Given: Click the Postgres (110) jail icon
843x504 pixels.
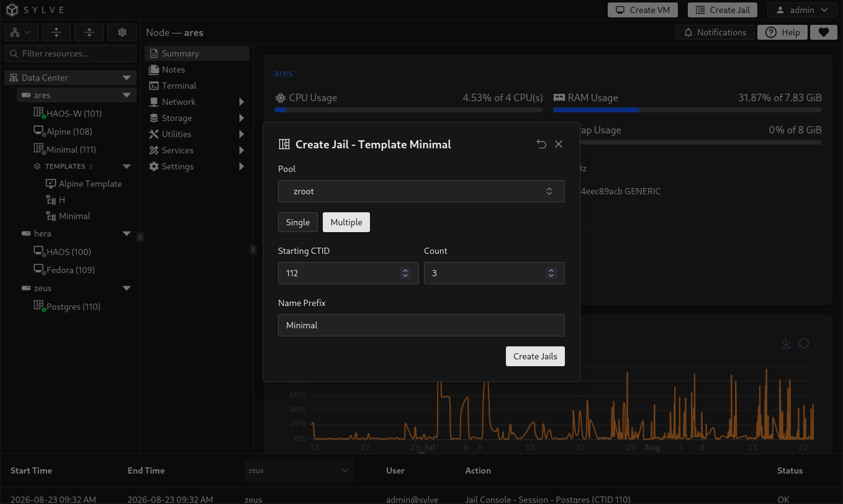Looking at the screenshot, I should pos(38,306).
